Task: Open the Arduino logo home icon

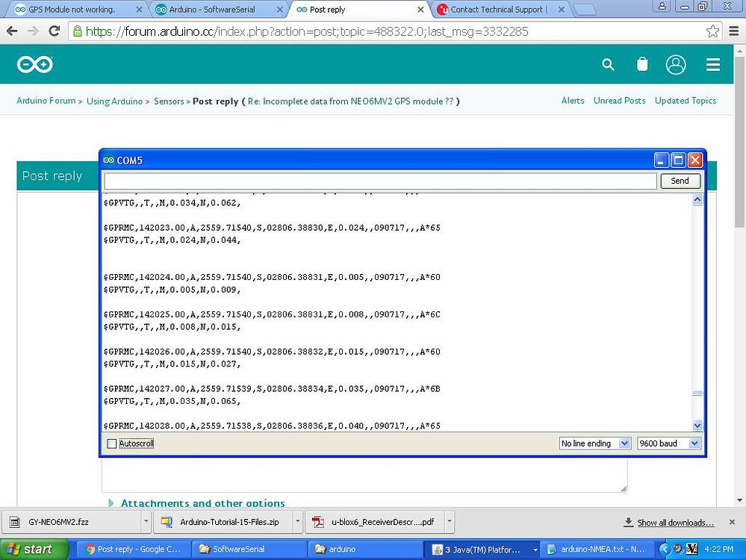Action: pyautogui.click(x=34, y=64)
